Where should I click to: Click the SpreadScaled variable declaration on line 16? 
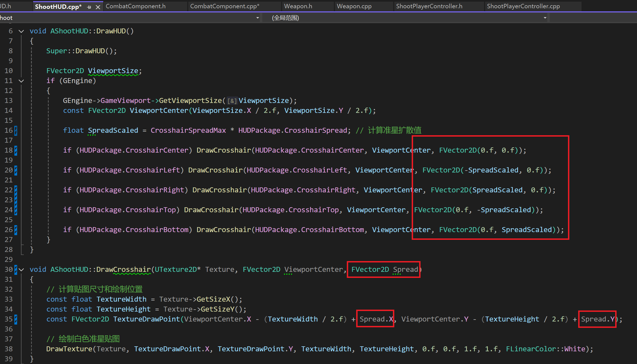pyautogui.click(x=113, y=131)
